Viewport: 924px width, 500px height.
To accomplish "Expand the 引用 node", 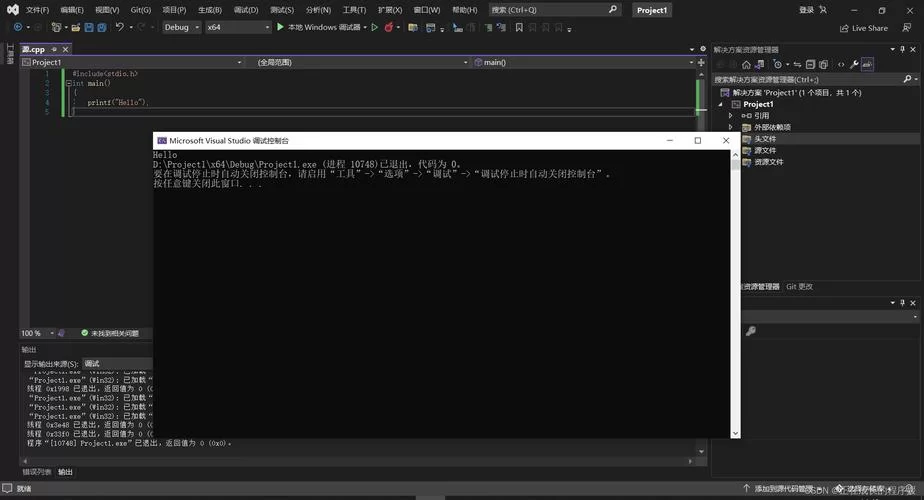I will (x=731, y=116).
